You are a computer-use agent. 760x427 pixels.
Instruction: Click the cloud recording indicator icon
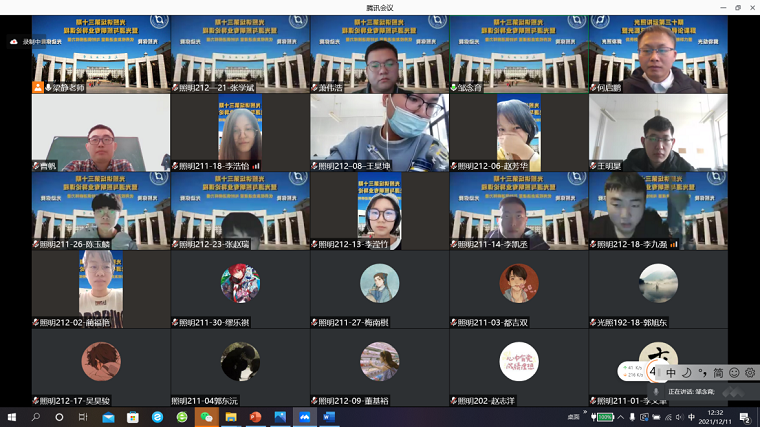[x=15, y=42]
